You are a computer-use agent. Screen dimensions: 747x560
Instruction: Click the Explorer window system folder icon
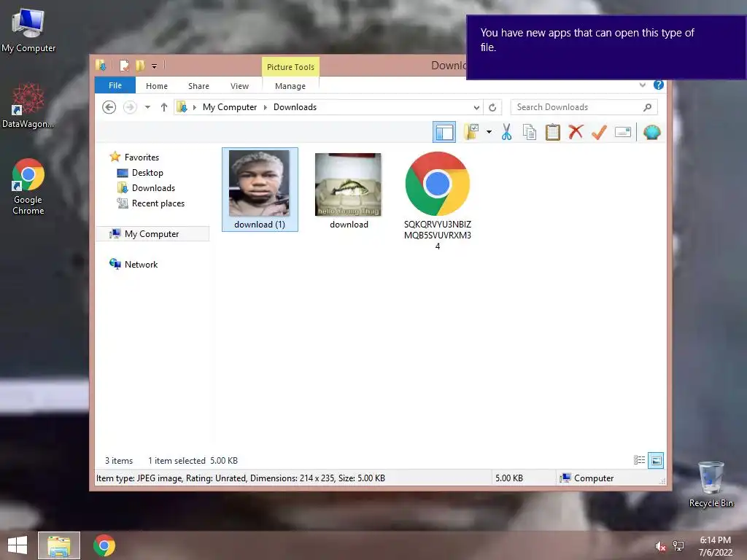pyautogui.click(x=101, y=65)
